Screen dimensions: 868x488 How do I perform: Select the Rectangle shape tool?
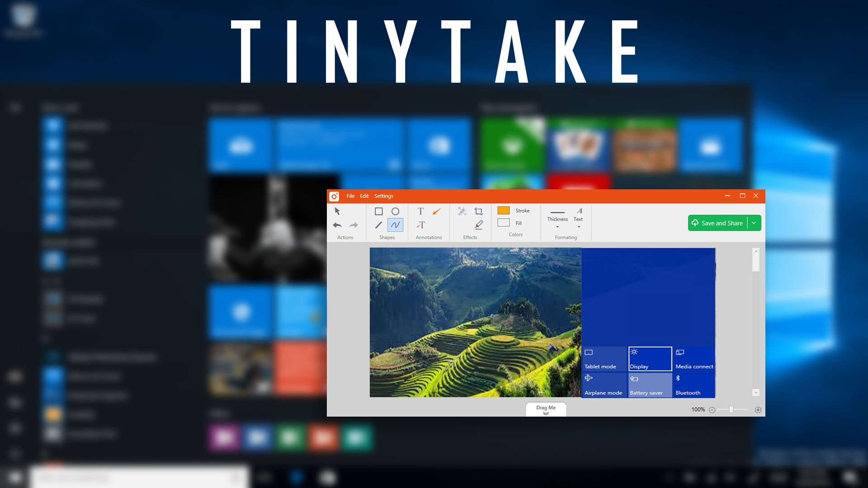(378, 211)
